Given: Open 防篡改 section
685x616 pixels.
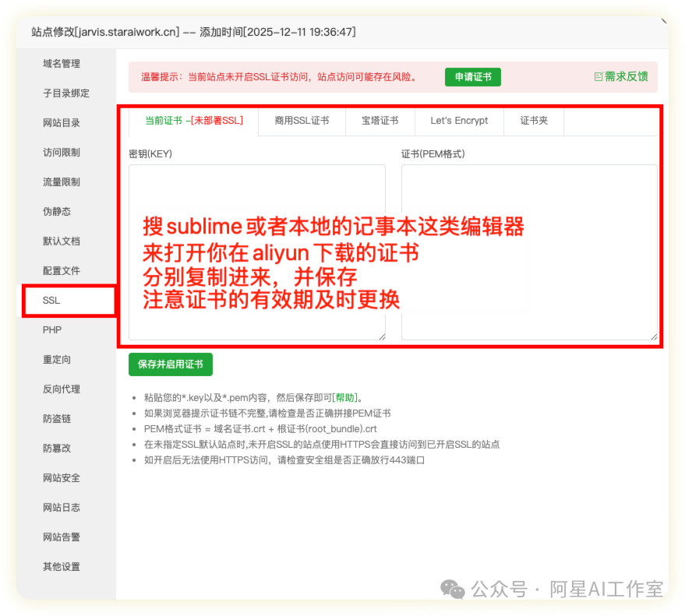Looking at the screenshot, I should click(57, 449).
